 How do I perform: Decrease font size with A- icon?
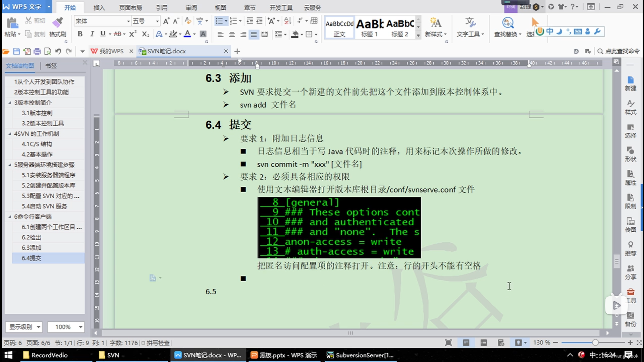pos(176,21)
